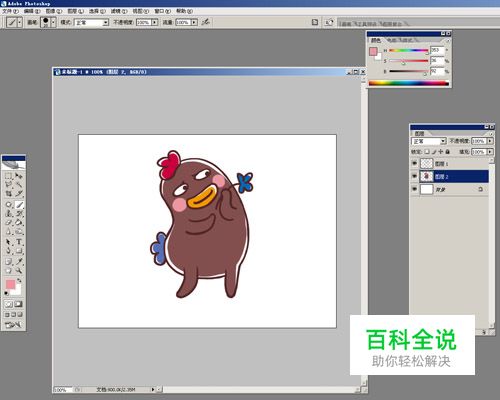
Task: Select the Clone Stamp tool
Action: [x=9, y=213]
